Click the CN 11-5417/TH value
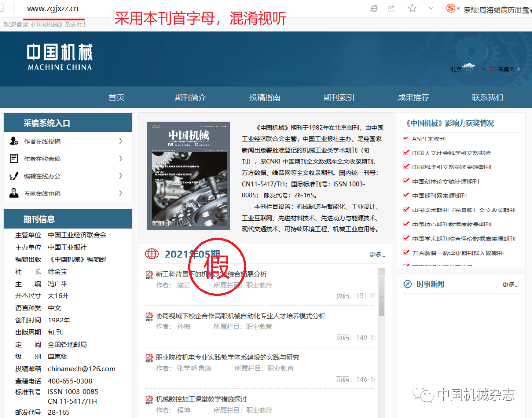Viewport: 532px width, 418px height. point(72,401)
